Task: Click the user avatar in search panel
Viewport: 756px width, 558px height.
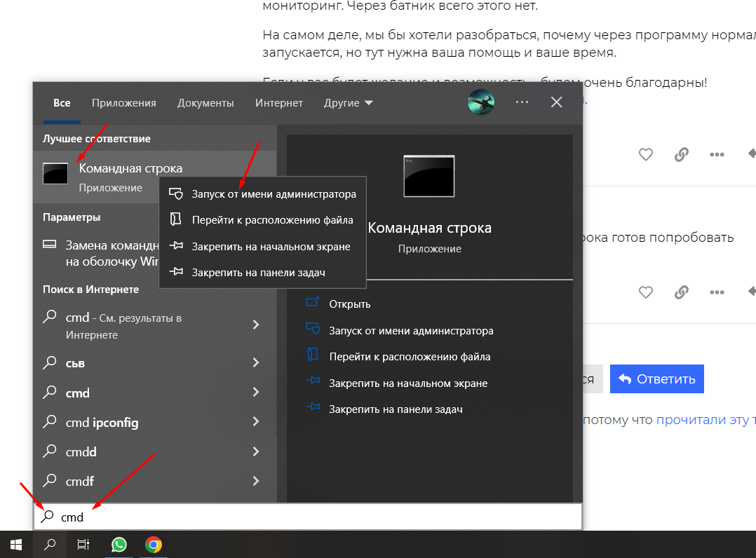Action: pyautogui.click(x=481, y=102)
